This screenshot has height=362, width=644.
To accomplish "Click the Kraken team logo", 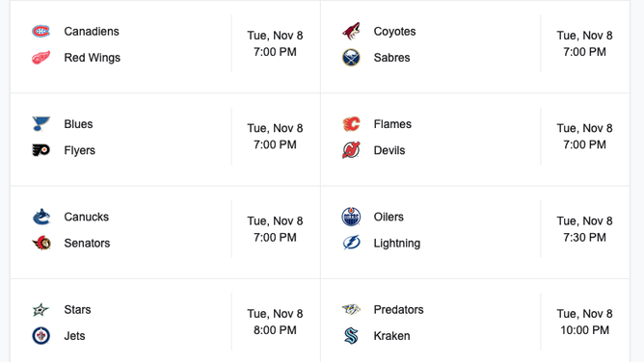I will pos(351,335).
